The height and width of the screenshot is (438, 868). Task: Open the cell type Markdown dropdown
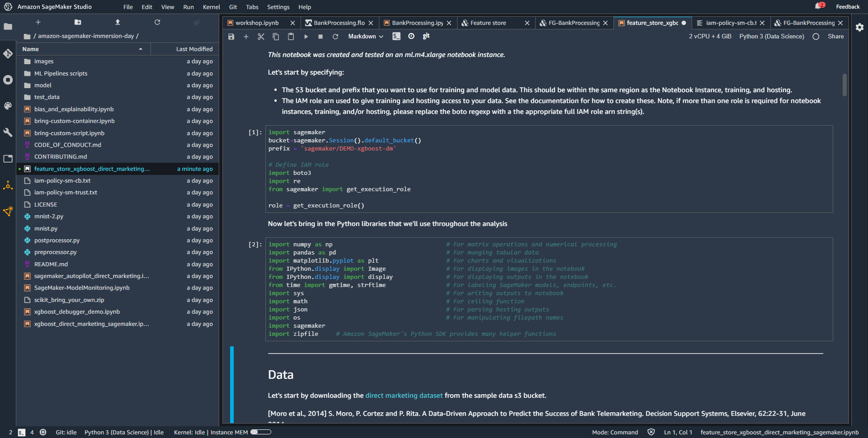pos(365,37)
